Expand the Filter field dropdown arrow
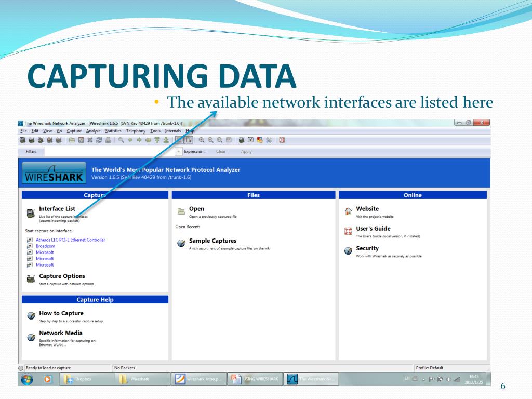The width and height of the screenshot is (532, 399). 179,152
